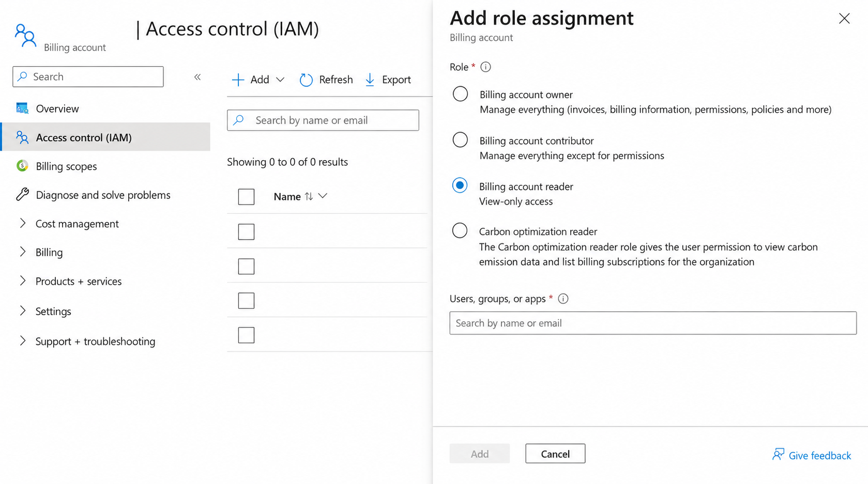The height and width of the screenshot is (484, 868).
Task: Collapse the sidebar with double chevron icon
Action: pyautogui.click(x=197, y=77)
